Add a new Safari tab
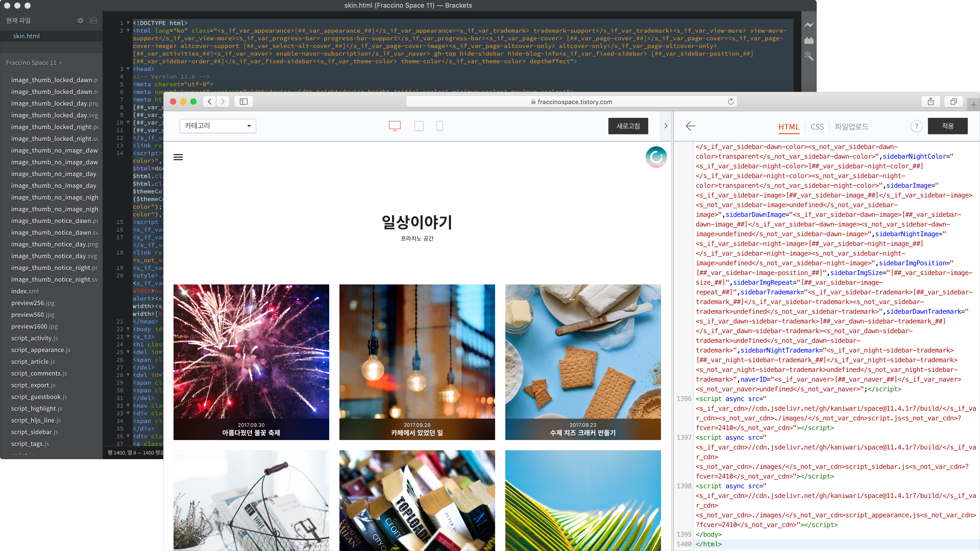This screenshot has height=551, width=980. click(x=973, y=105)
